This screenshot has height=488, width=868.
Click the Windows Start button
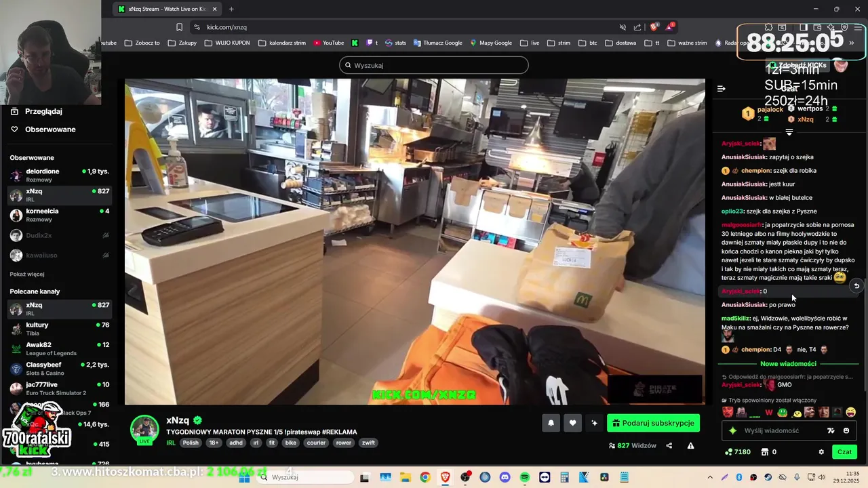245,477
